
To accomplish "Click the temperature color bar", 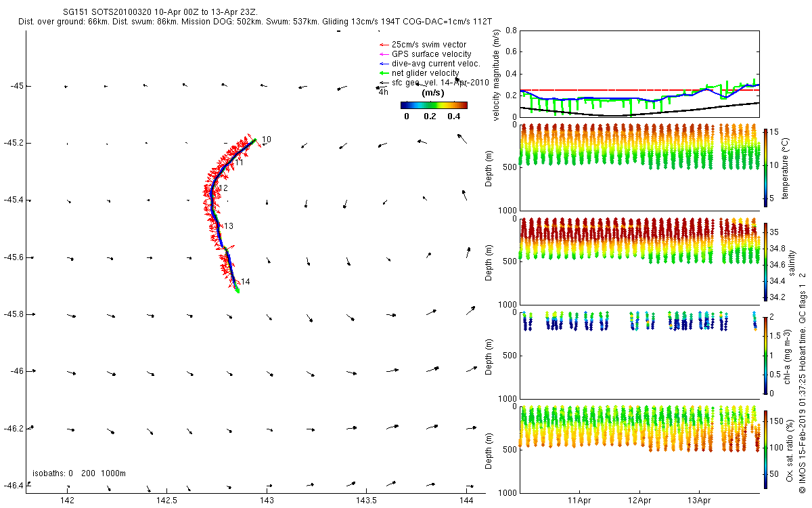I will pyautogui.click(x=765, y=169).
